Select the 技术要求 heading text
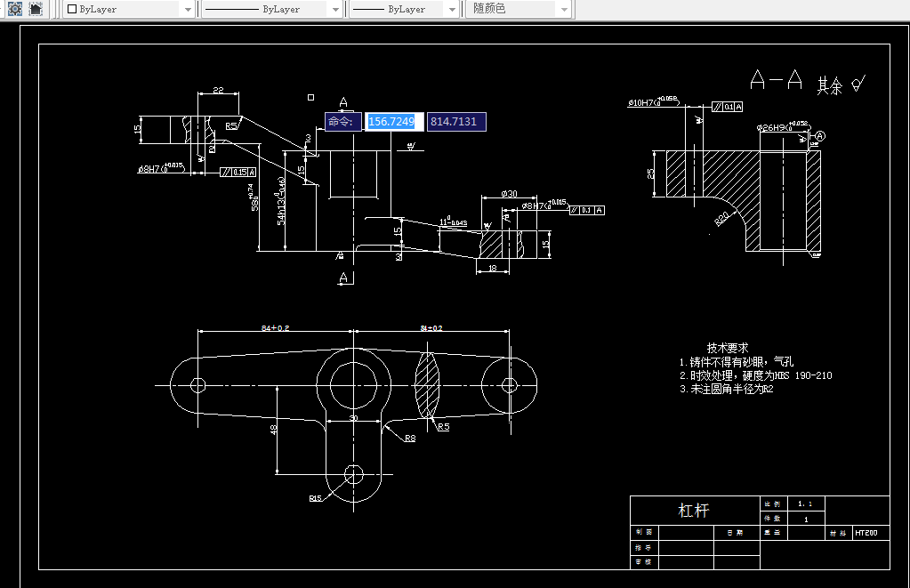This screenshot has width=910, height=588. coord(727,348)
